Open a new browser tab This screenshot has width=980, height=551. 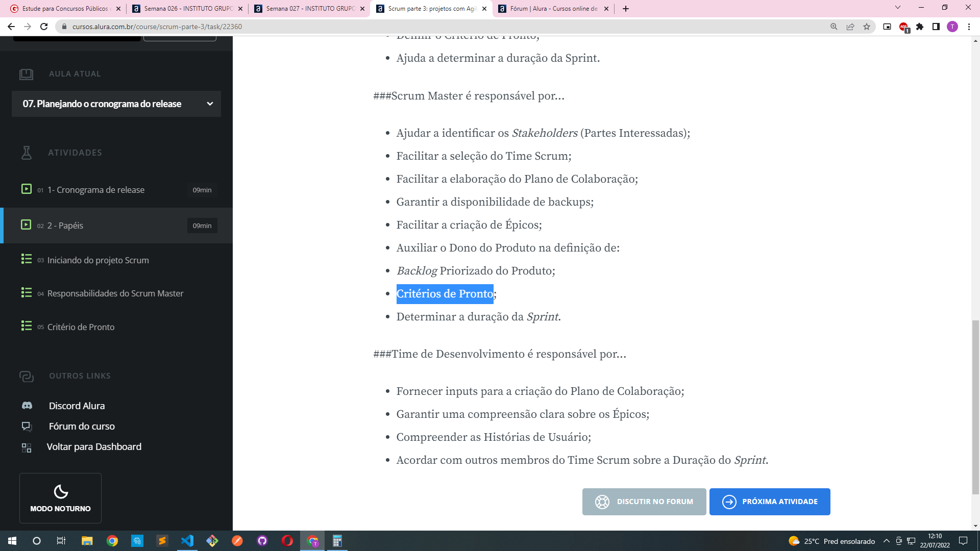tap(626, 9)
